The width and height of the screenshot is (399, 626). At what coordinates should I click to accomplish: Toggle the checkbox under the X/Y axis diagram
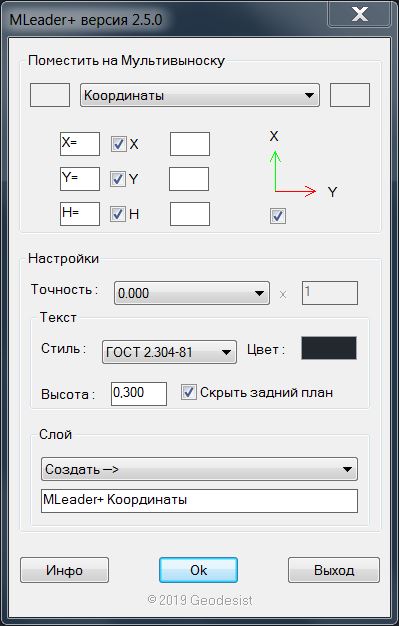point(278,216)
